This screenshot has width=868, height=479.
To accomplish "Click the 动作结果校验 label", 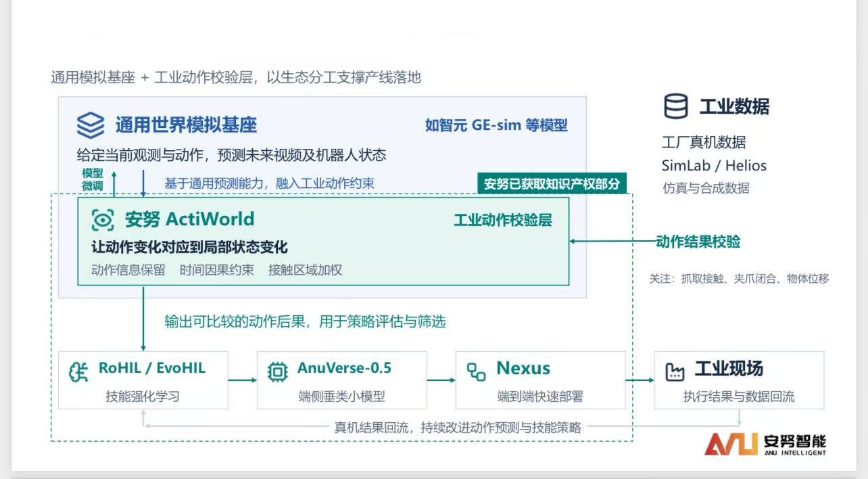I will click(698, 242).
